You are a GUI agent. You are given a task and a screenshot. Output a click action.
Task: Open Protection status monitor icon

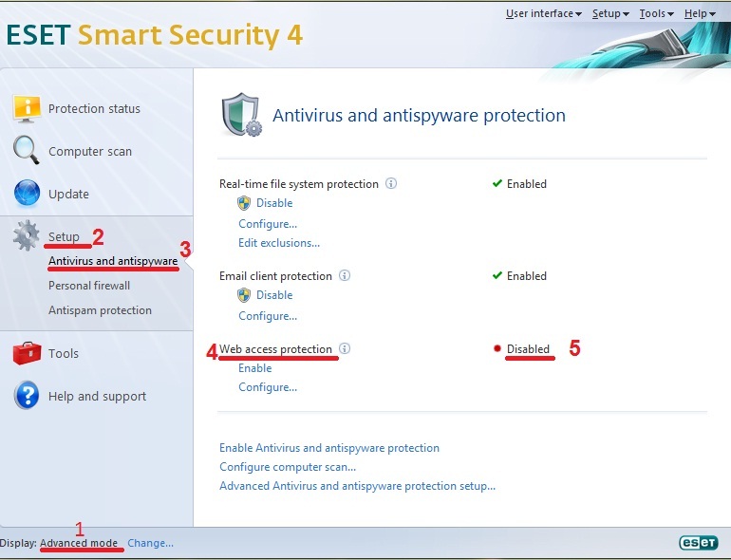(x=27, y=108)
